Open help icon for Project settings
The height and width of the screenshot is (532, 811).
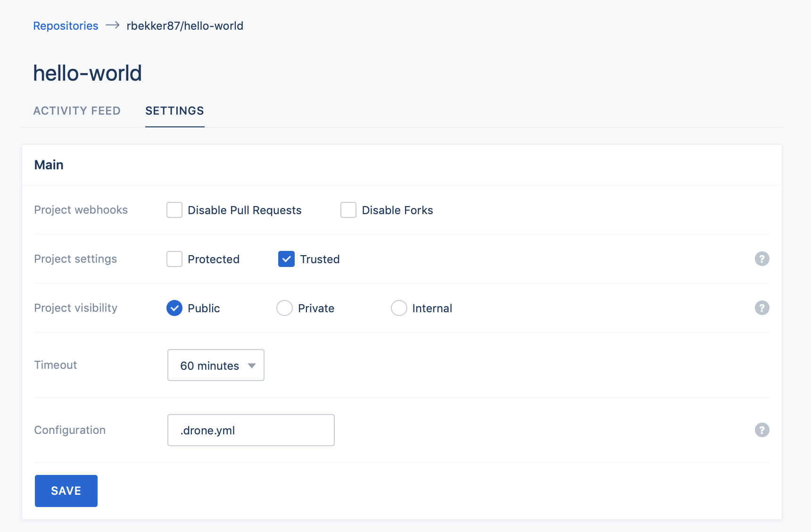click(762, 259)
